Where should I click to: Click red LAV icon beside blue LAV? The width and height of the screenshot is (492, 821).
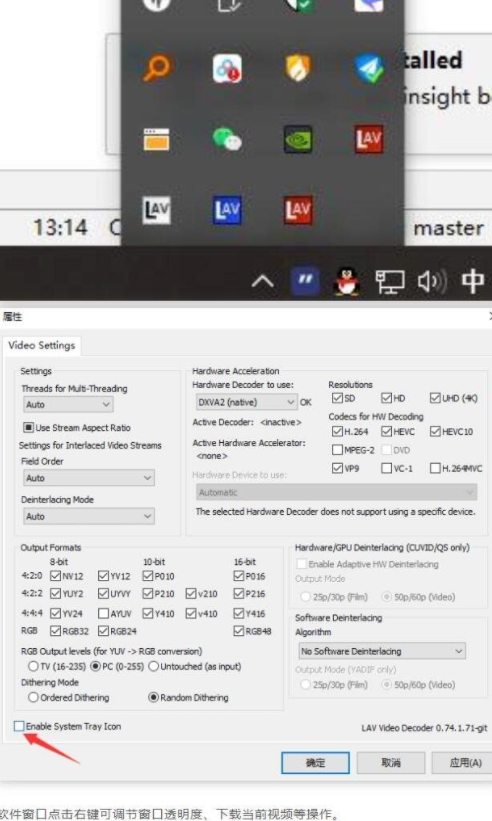click(298, 210)
